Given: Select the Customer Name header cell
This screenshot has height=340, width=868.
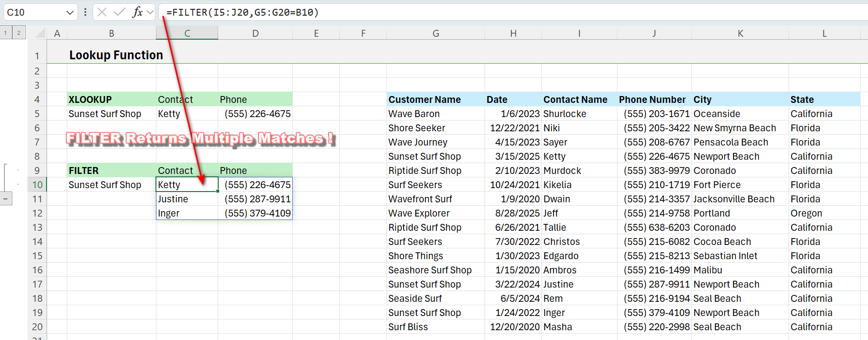Looking at the screenshot, I should point(425,99).
